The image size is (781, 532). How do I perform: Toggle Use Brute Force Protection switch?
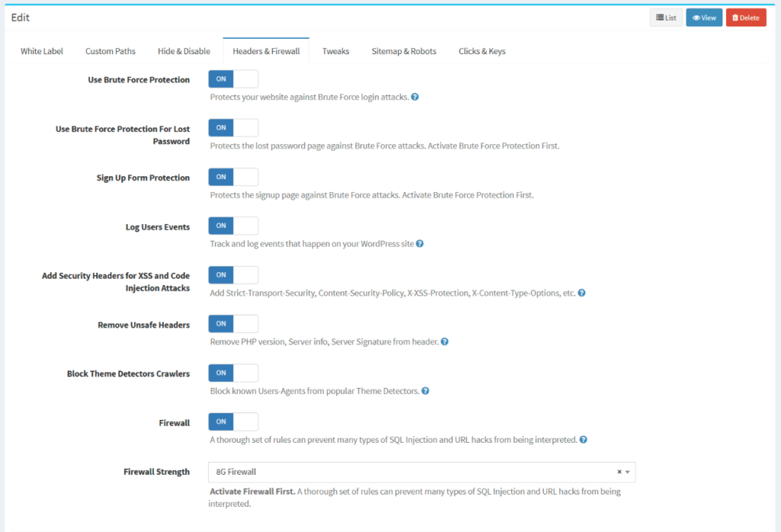pyautogui.click(x=233, y=79)
